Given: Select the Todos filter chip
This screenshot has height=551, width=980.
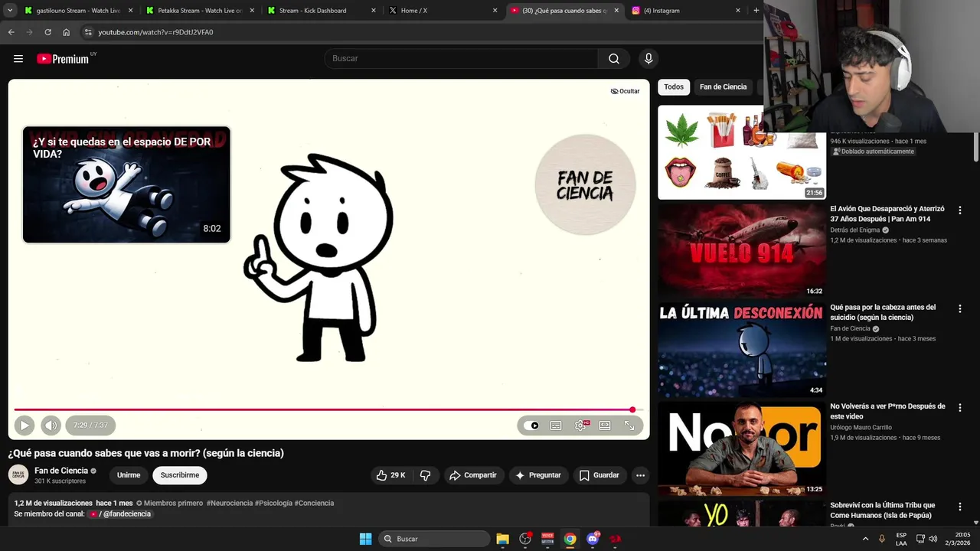Looking at the screenshot, I should pos(674,87).
